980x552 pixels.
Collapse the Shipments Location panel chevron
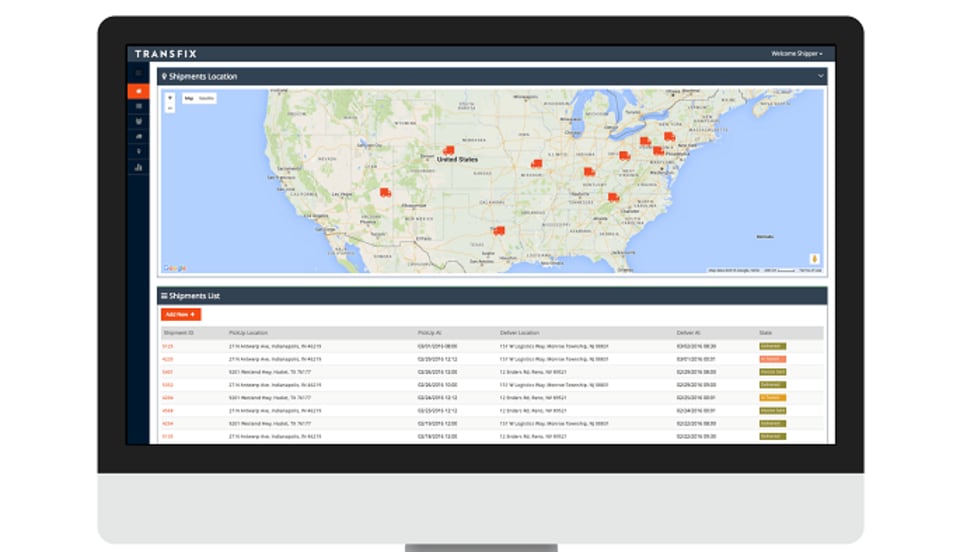click(x=820, y=76)
